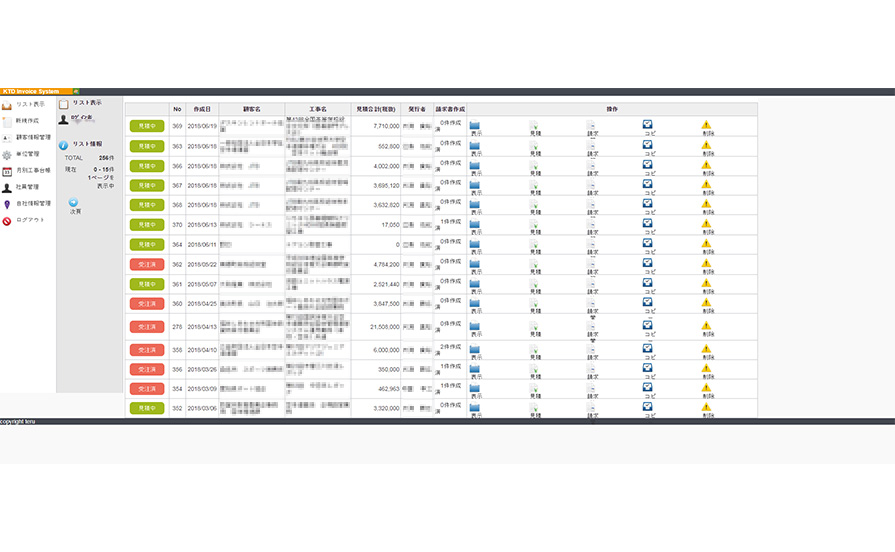The height and width of the screenshot is (552, 895).
Task: Open 月別工事台帳 in the sidebar
Action: [x=26, y=171]
